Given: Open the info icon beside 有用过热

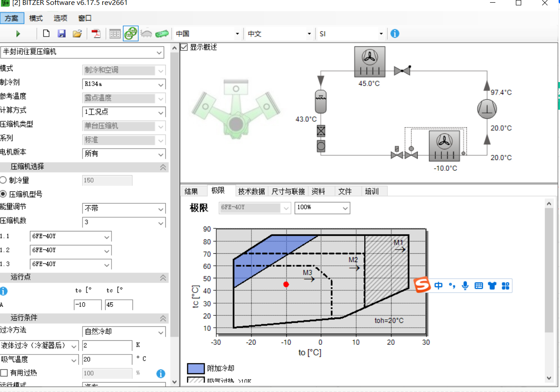Looking at the screenshot, I should coord(161,374).
